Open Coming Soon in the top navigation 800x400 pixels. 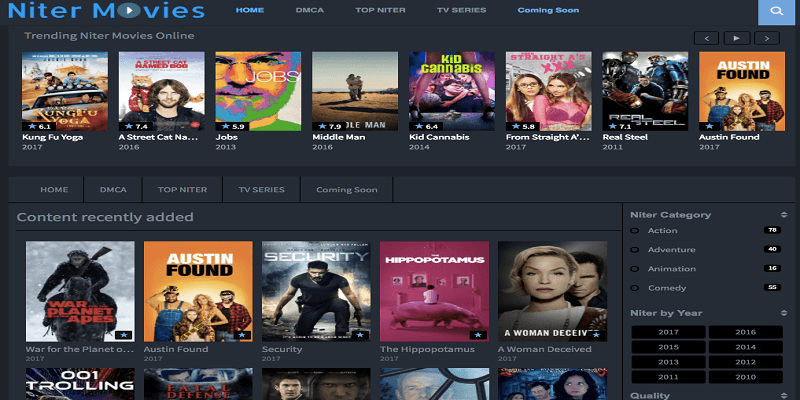(548, 10)
